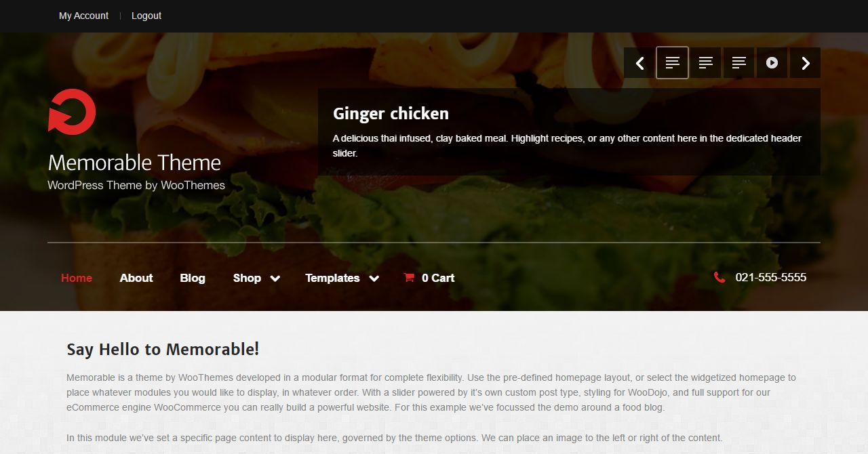The width and height of the screenshot is (868, 454).
Task: Call the 021-555-5555 phone number
Action: pos(771,277)
